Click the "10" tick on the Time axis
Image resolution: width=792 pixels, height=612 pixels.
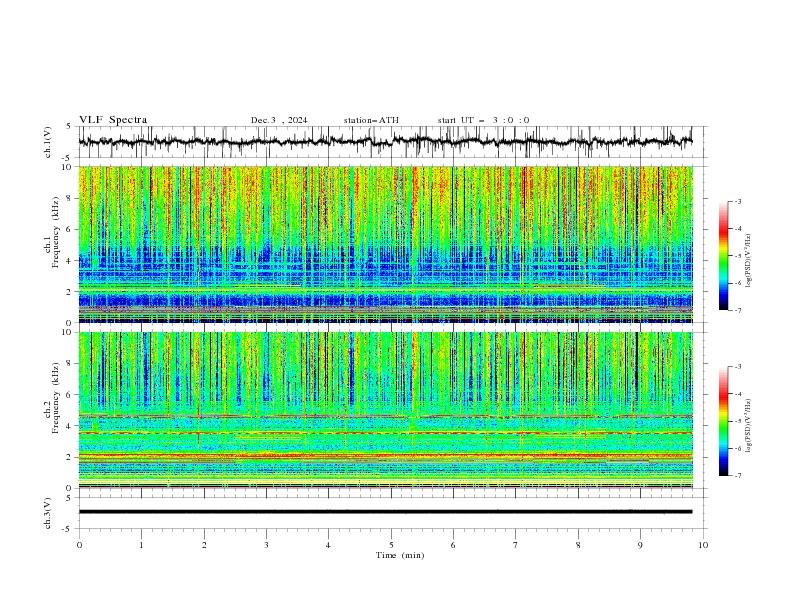703,545
